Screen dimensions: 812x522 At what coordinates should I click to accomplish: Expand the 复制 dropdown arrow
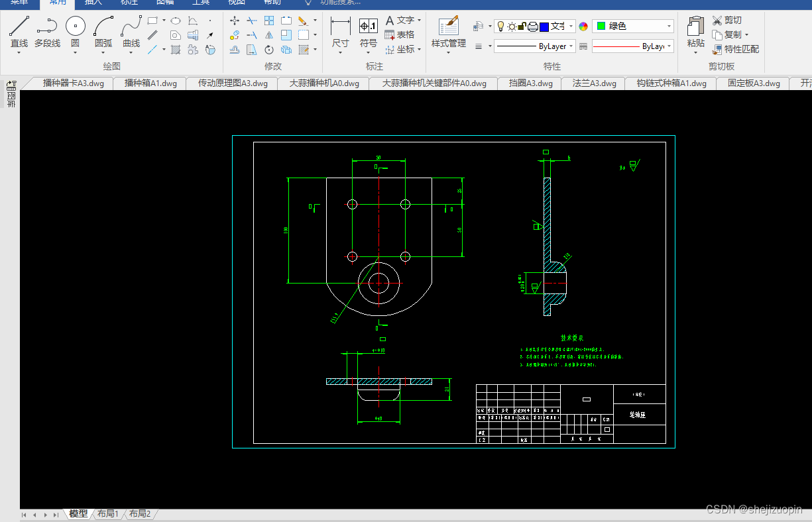pos(746,35)
